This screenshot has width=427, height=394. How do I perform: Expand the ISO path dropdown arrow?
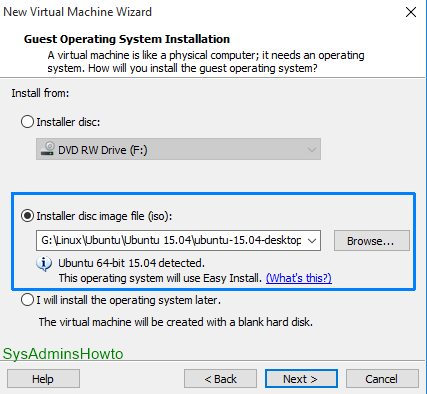pyautogui.click(x=312, y=240)
